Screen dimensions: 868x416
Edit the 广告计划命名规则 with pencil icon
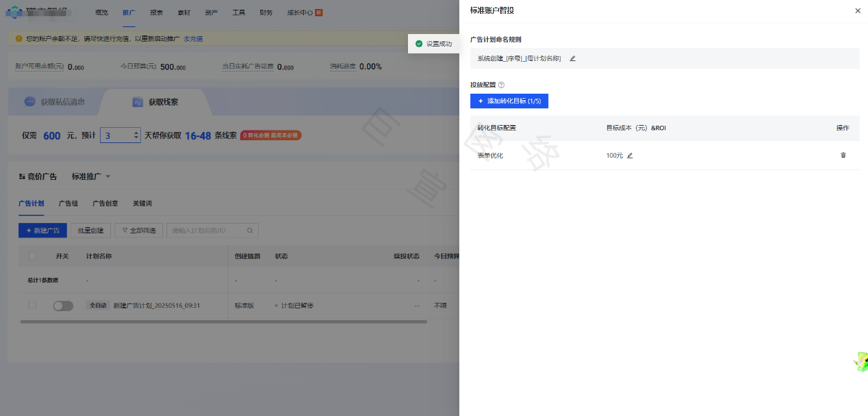point(572,60)
